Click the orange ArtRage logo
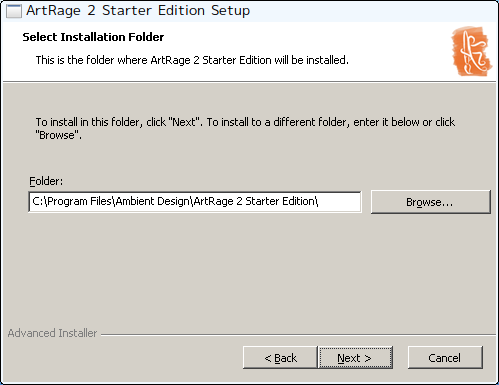Viewport: 499px width, 385px height. 472,51
